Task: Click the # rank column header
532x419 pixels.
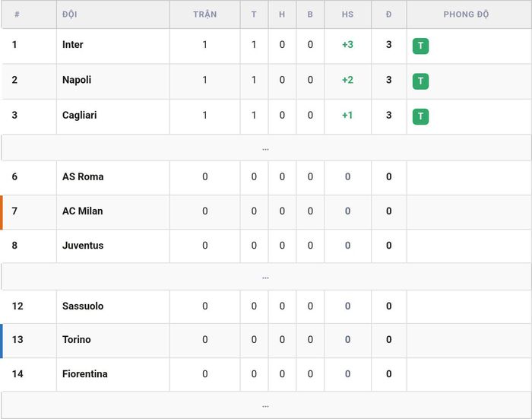Action: [17, 14]
